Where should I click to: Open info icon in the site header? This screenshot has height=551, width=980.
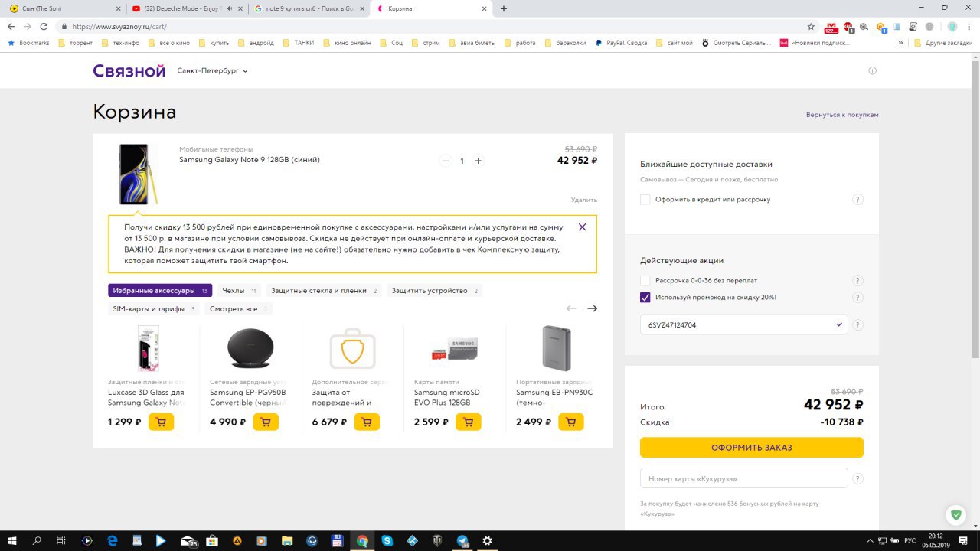tap(872, 70)
